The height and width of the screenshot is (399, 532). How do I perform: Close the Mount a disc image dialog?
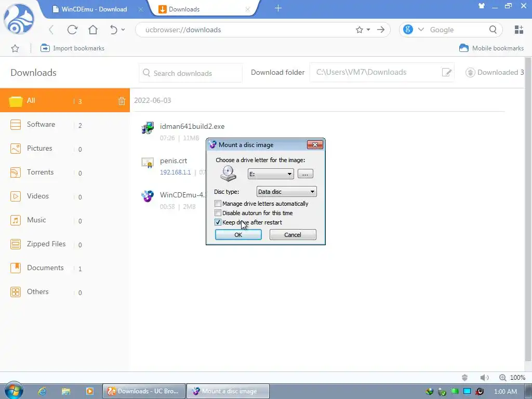coord(315,145)
